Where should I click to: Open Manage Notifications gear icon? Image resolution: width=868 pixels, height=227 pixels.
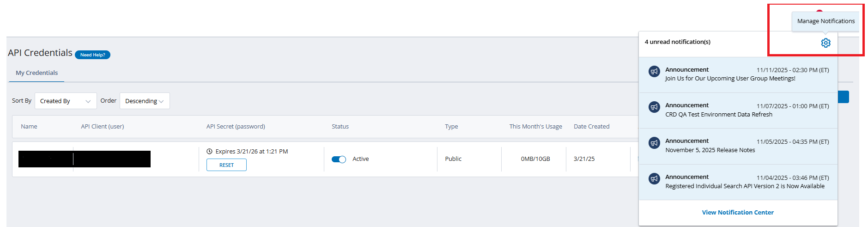826,43
